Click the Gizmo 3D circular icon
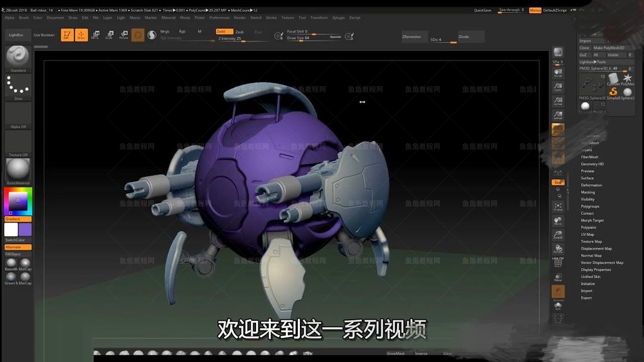Viewport: 644px width, 362px height. [138, 35]
